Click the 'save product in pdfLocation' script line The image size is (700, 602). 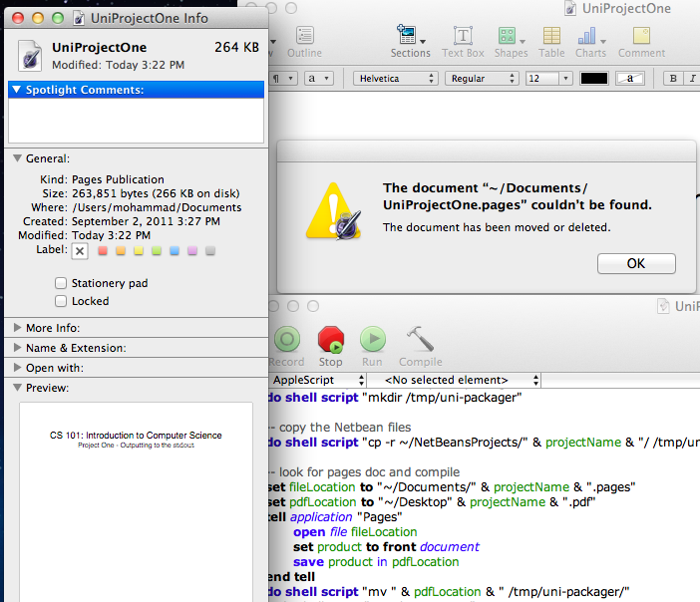(x=376, y=562)
